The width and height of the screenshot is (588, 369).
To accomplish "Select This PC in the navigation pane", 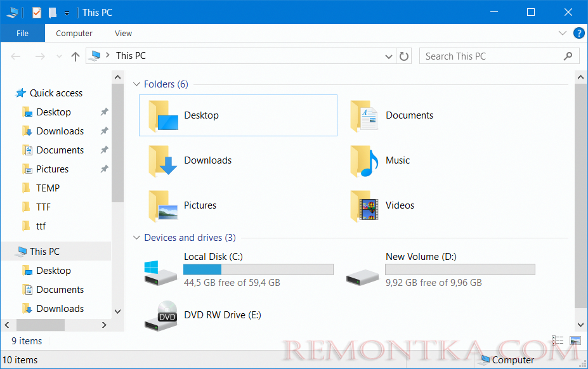I will [44, 251].
